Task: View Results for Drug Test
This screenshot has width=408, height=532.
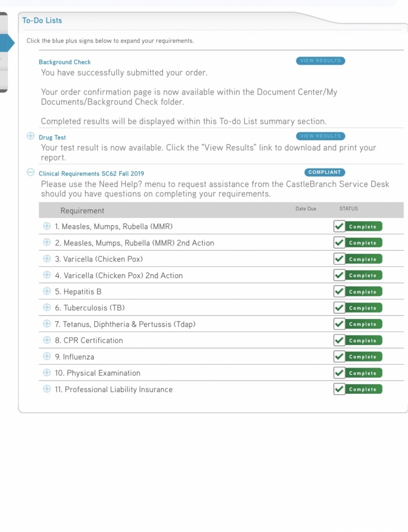Action: coord(320,136)
